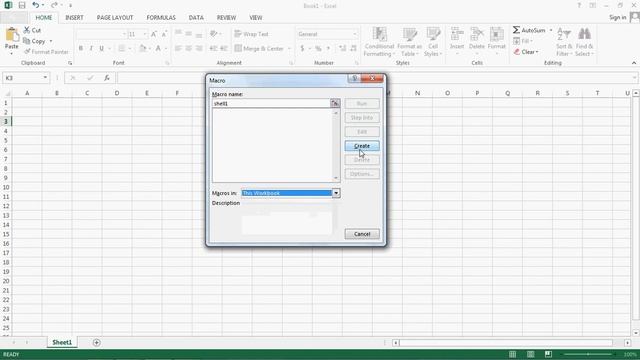Viewport: 640px width, 360px height.
Task: Click the Macro dialog help button
Action: (x=354, y=78)
